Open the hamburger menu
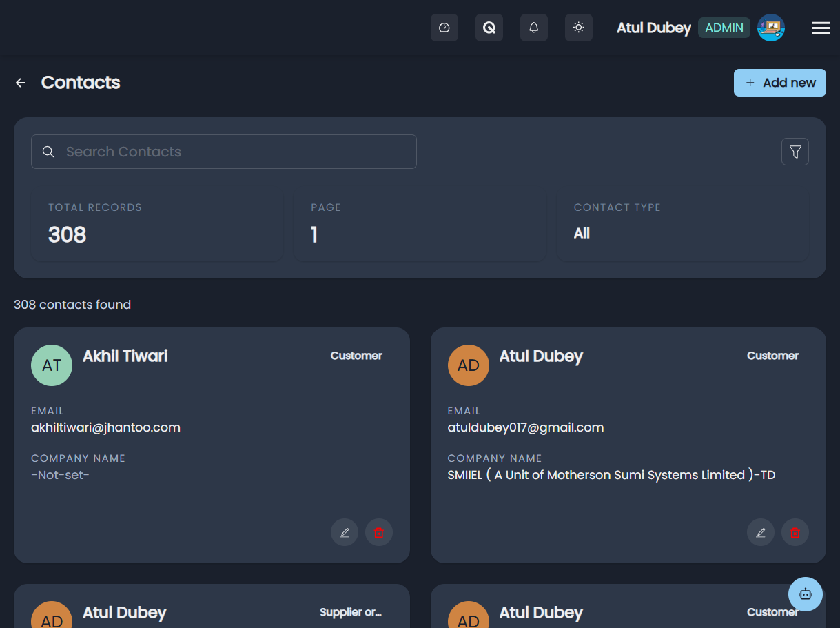Viewport: 840px width, 628px height. click(x=821, y=28)
